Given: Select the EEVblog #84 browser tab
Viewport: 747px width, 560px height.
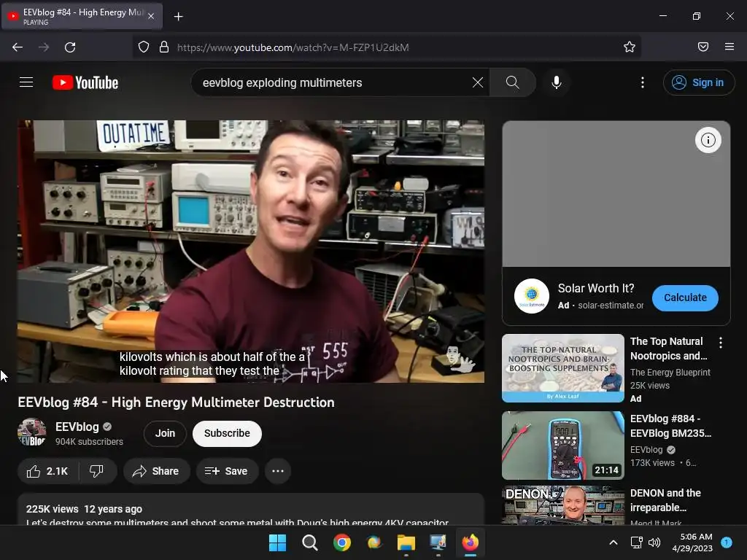Looking at the screenshot, I should click(x=82, y=16).
